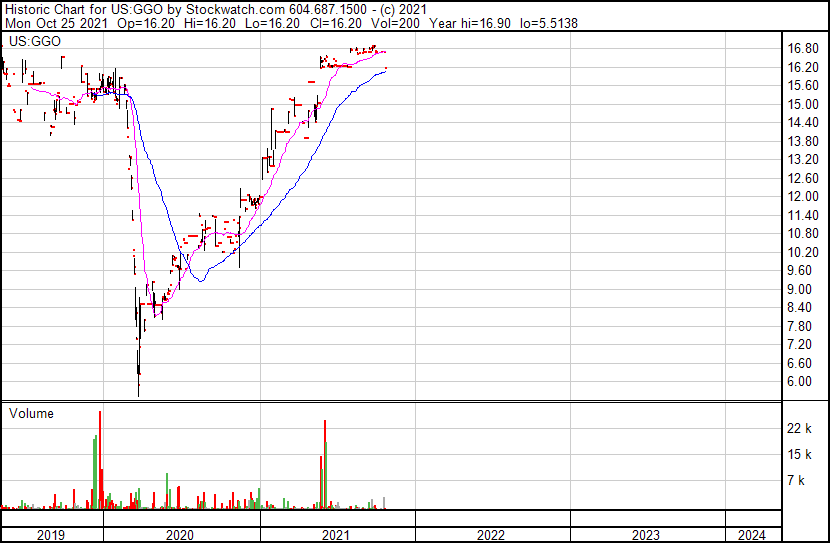
Task: Click the Mon Oct 25 2021 date text
Action: tap(56, 23)
